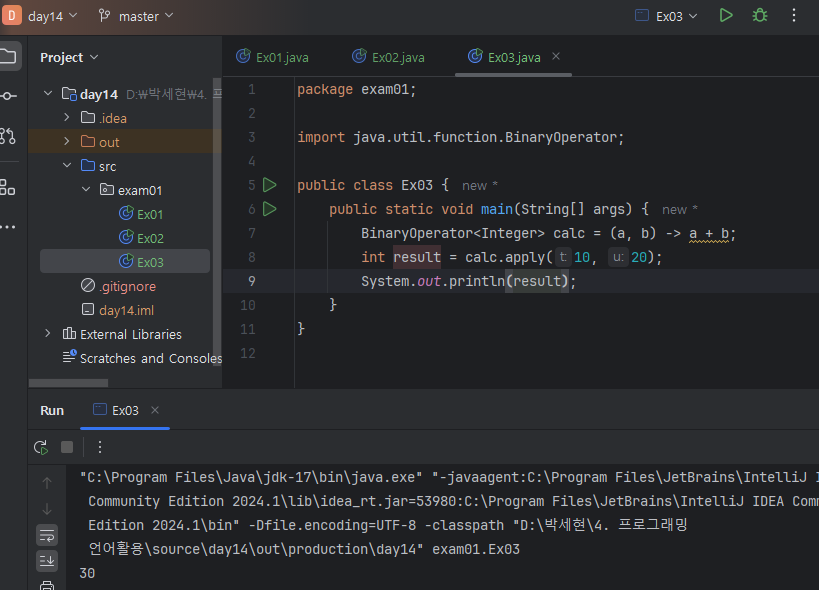The width and height of the screenshot is (819, 590).
Task: Collapse the day14 root folder
Action: tap(48, 93)
